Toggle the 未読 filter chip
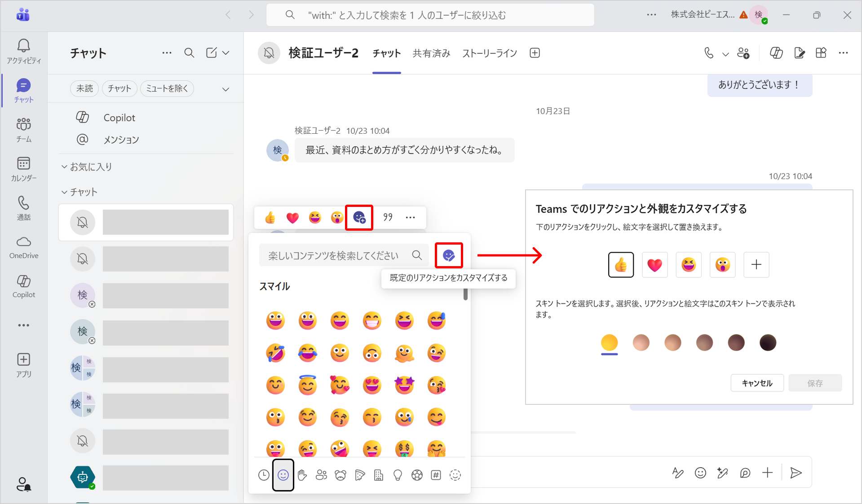The height and width of the screenshot is (504, 862). click(84, 88)
